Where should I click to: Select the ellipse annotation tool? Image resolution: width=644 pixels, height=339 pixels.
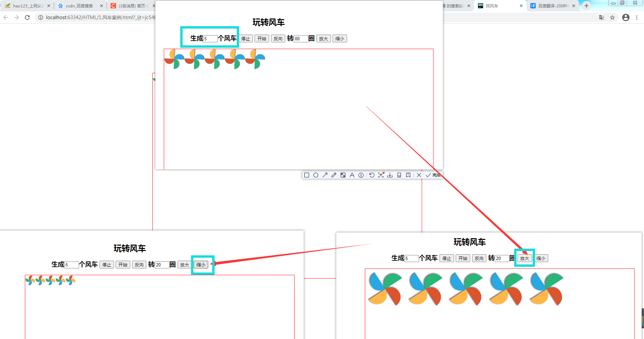tap(315, 175)
